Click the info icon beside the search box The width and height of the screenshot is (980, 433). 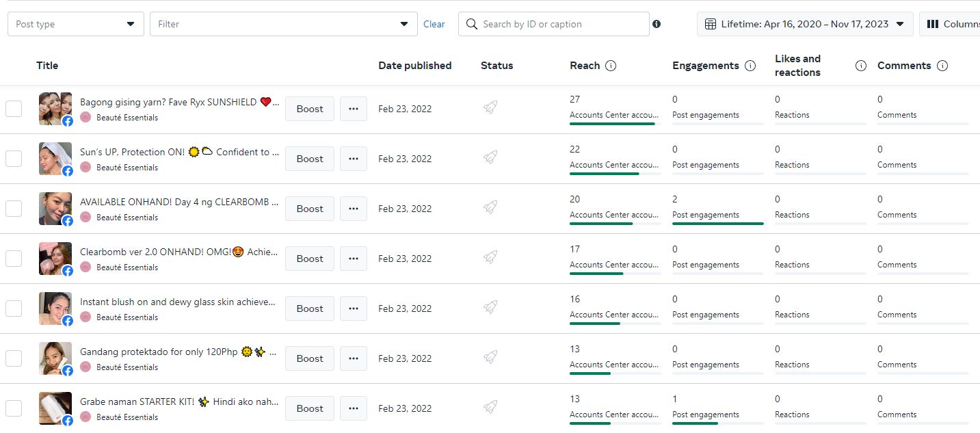(657, 24)
